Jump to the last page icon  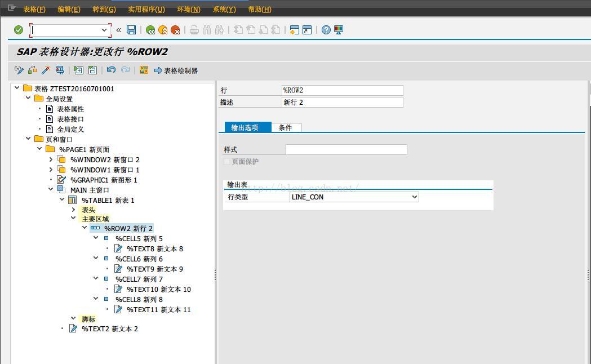(276, 30)
